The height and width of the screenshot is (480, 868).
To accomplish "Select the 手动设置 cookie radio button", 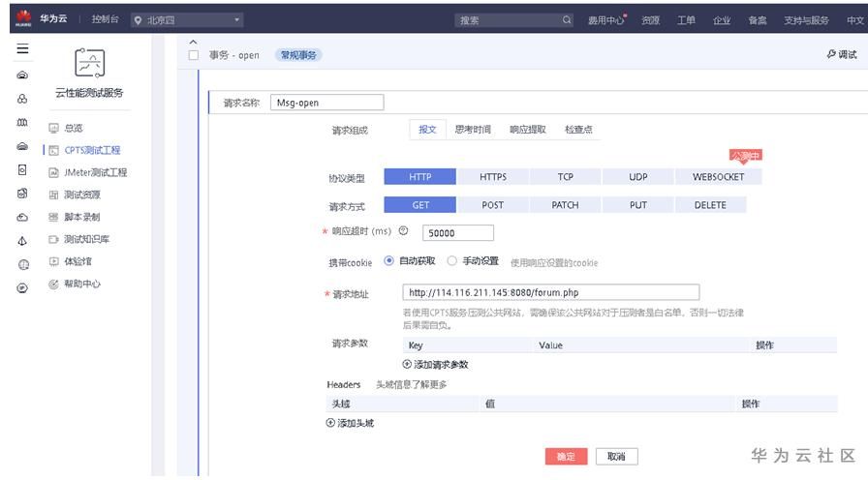I will tap(451, 260).
